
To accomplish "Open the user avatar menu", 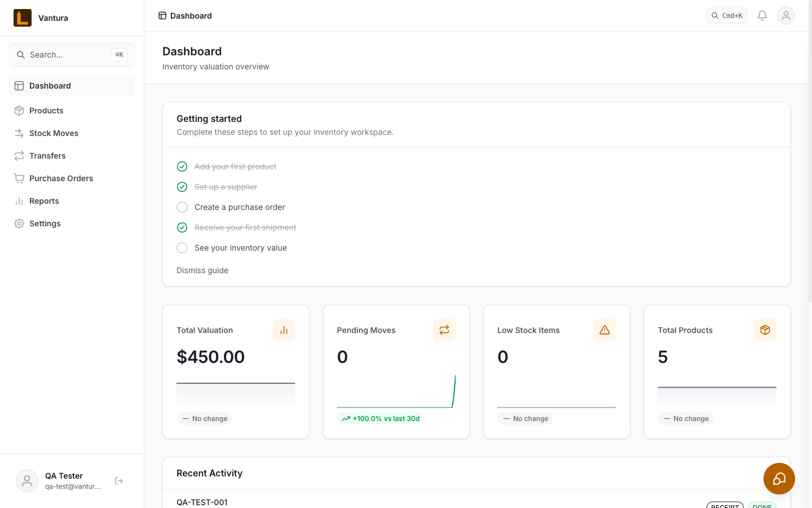I will pyautogui.click(x=786, y=15).
